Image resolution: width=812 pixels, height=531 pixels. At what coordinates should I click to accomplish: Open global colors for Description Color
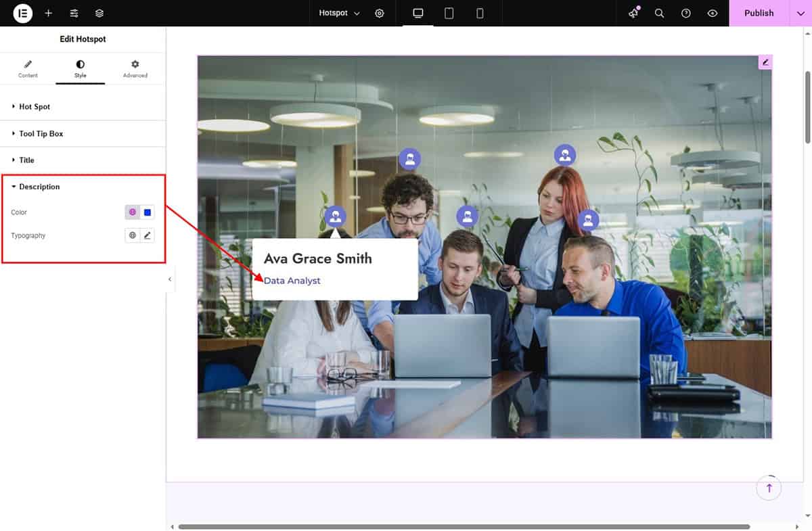pyautogui.click(x=133, y=212)
